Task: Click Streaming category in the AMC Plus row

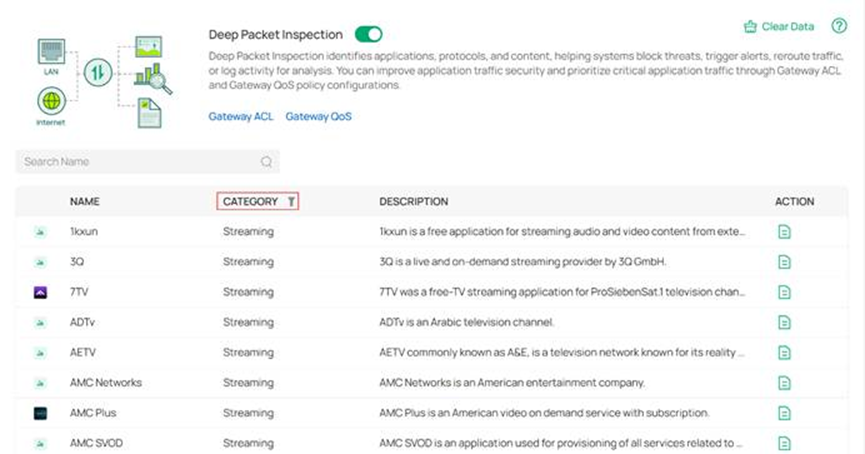Action: 248,413
